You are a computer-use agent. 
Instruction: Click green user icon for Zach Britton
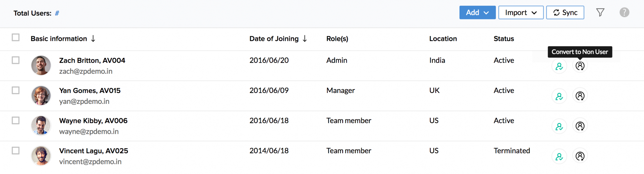coord(559,66)
